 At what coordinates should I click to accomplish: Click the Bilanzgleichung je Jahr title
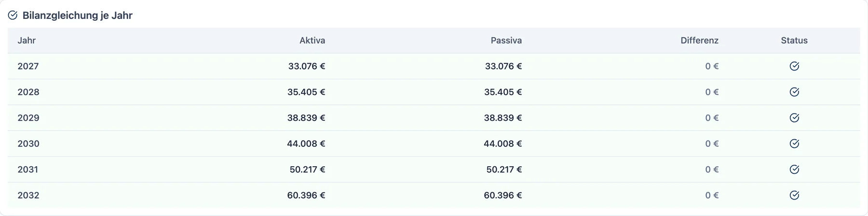(x=77, y=15)
